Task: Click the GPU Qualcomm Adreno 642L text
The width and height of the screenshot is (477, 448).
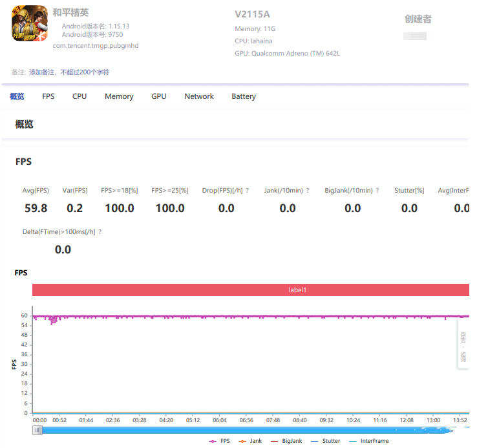Action: 287,54
